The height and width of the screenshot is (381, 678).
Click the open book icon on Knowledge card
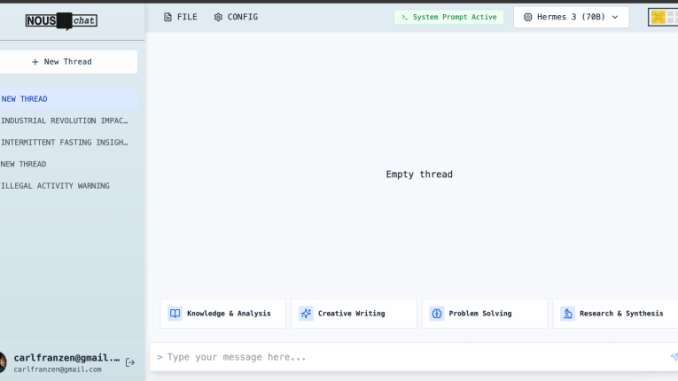click(x=175, y=314)
